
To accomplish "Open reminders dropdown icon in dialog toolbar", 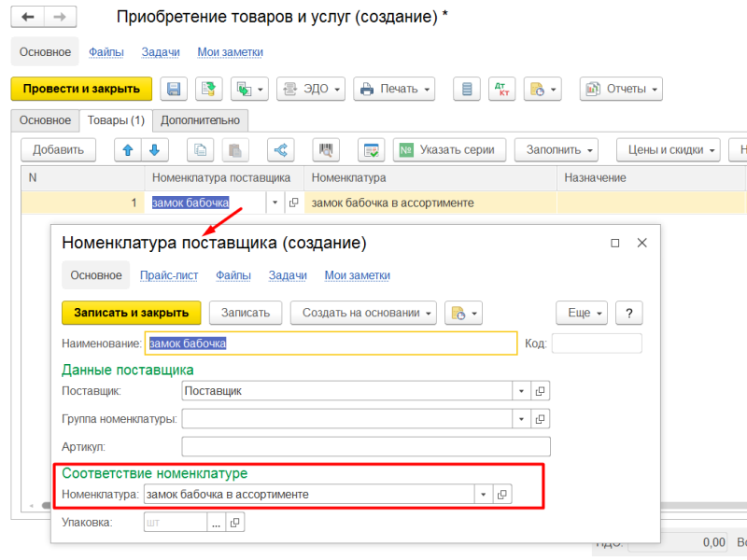I will click(x=463, y=313).
